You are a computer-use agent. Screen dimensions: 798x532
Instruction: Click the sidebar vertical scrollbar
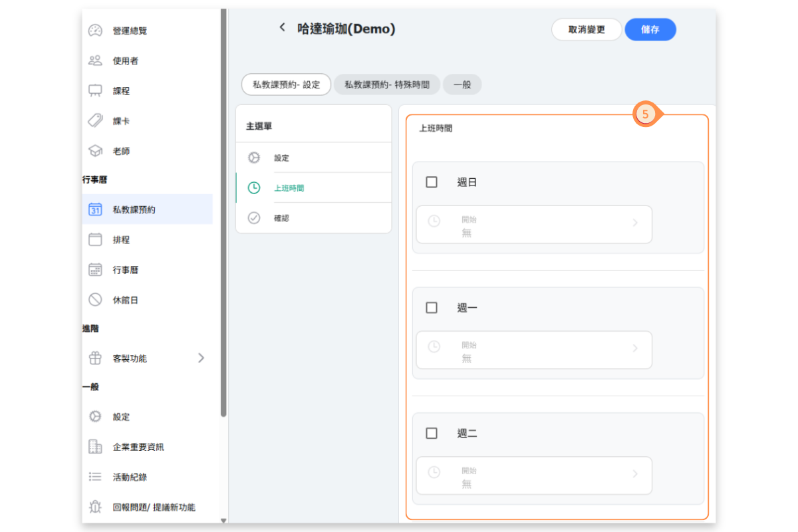[x=223, y=213]
